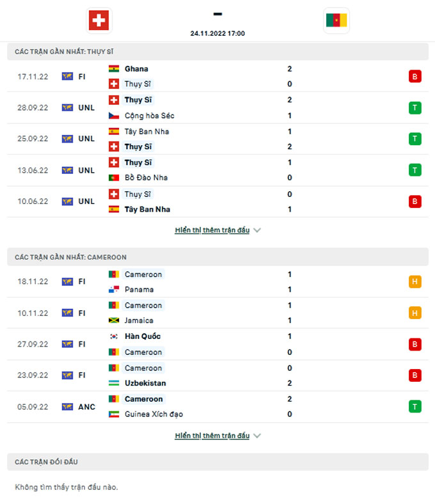Click the Cameroon flag logo in the header

click(x=336, y=20)
